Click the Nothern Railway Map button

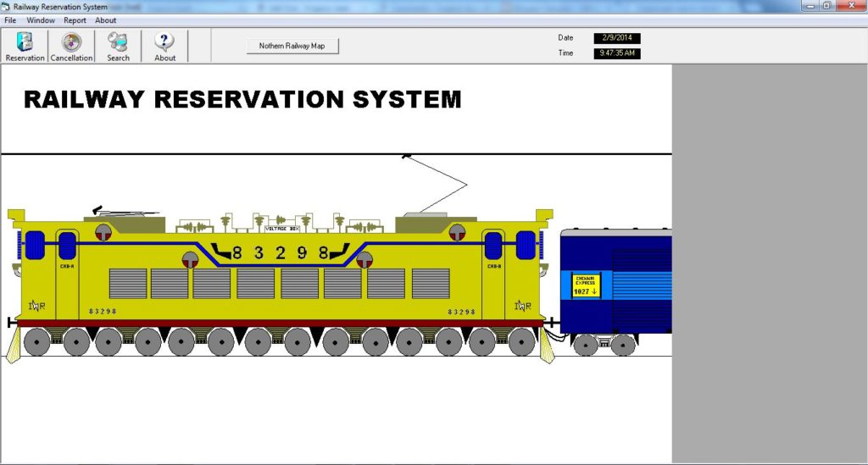pos(292,46)
